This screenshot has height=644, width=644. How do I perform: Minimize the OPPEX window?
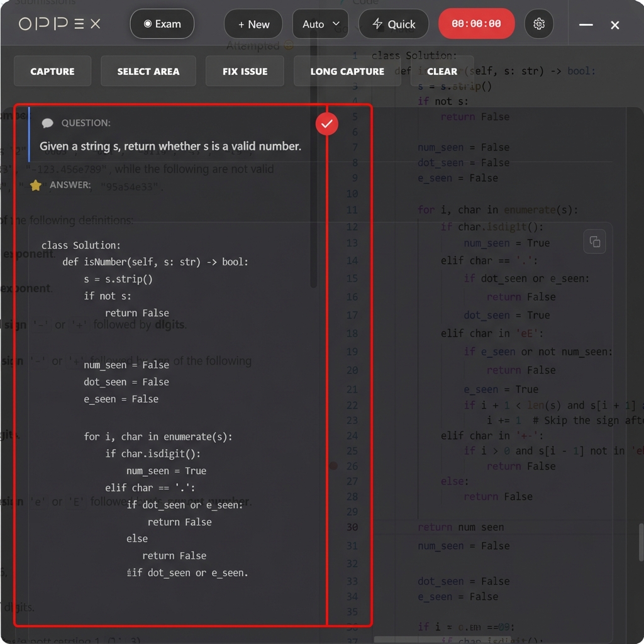tap(586, 25)
